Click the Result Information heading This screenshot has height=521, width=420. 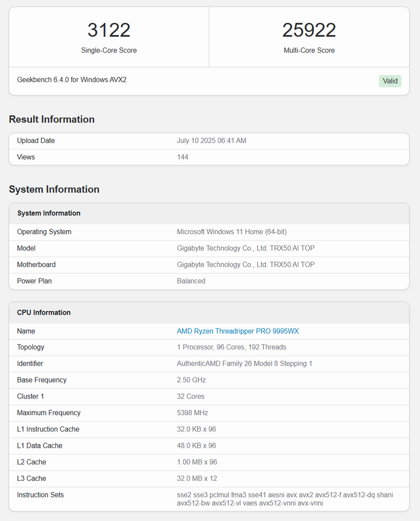coord(51,120)
